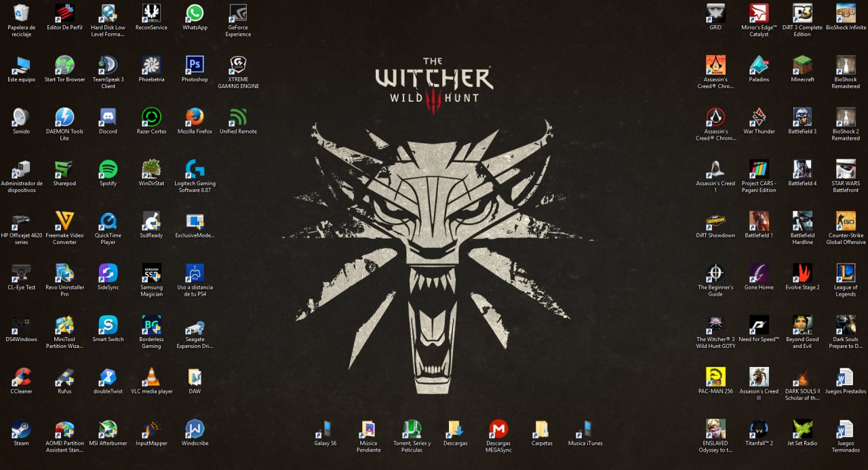Launch Descargas MEGASync
Viewport: 868px width, 470px height.
point(498,429)
